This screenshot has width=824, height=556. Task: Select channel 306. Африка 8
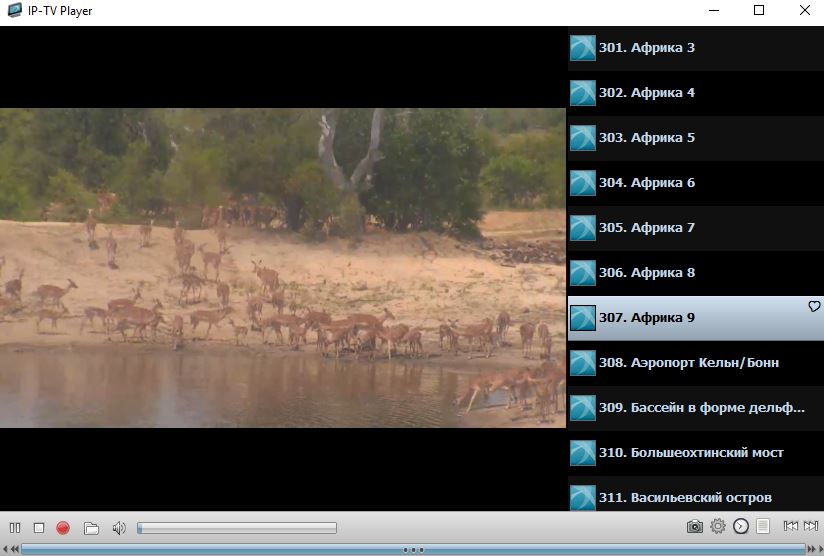point(696,273)
